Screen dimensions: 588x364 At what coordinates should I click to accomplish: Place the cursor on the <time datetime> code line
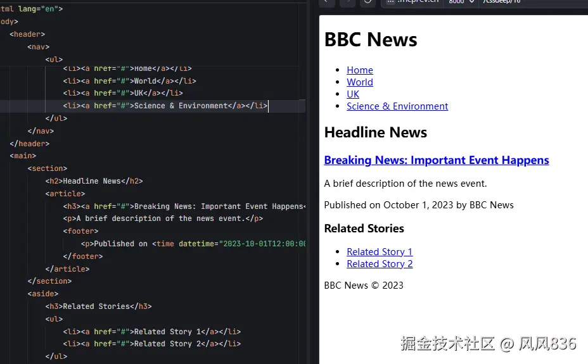pyautogui.click(x=193, y=244)
